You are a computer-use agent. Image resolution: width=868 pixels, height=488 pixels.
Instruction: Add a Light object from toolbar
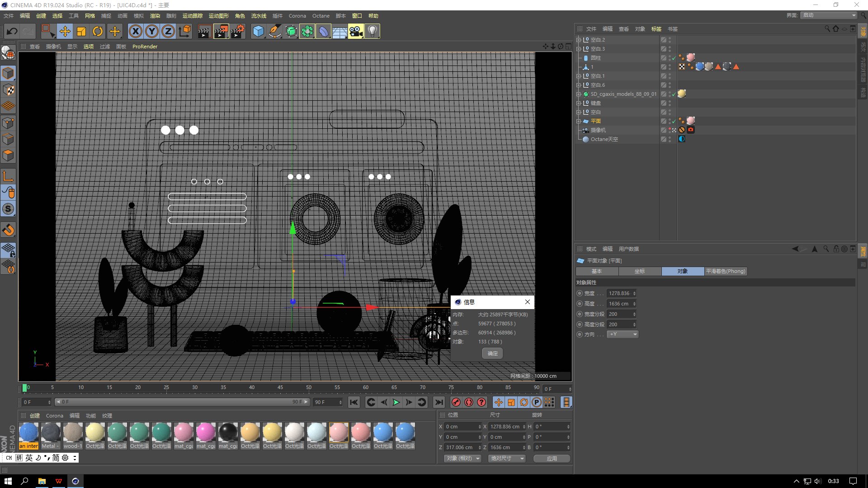pyautogui.click(x=372, y=31)
